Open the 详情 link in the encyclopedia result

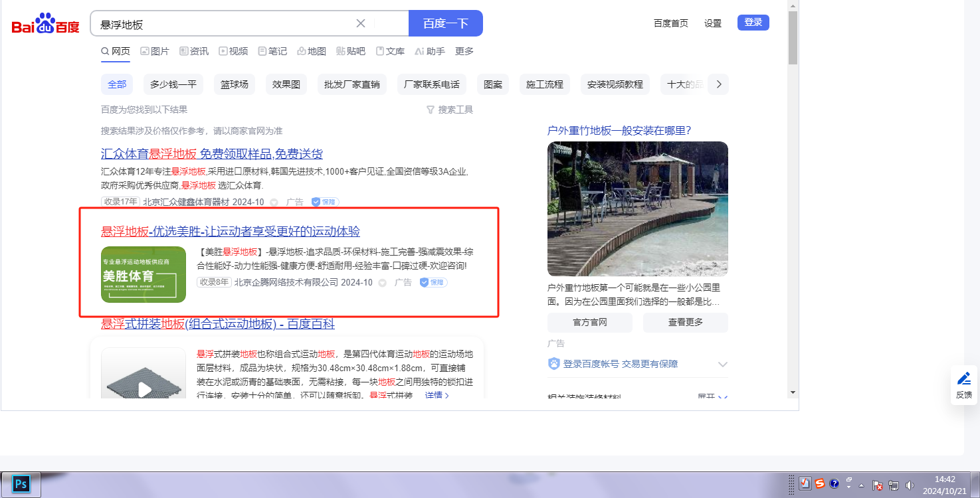437,395
